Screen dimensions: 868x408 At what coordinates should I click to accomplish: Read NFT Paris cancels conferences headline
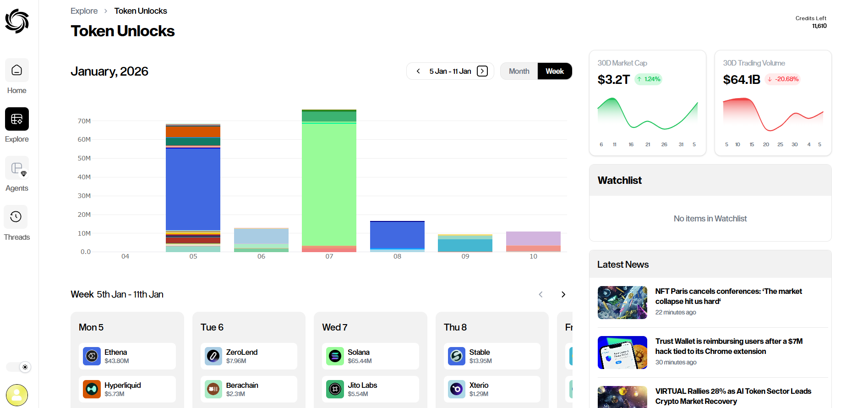tap(728, 296)
